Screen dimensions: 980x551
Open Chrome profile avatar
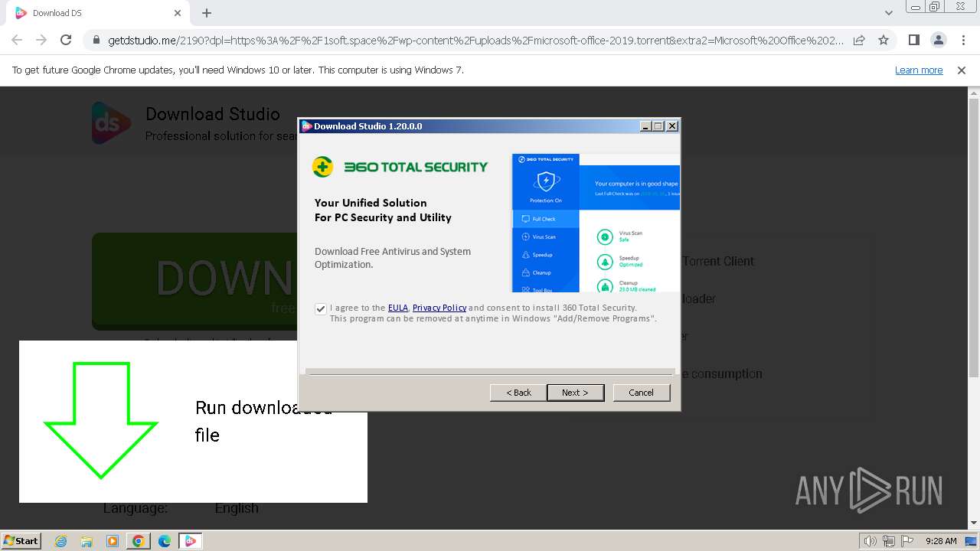pyautogui.click(x=939, y=40)
